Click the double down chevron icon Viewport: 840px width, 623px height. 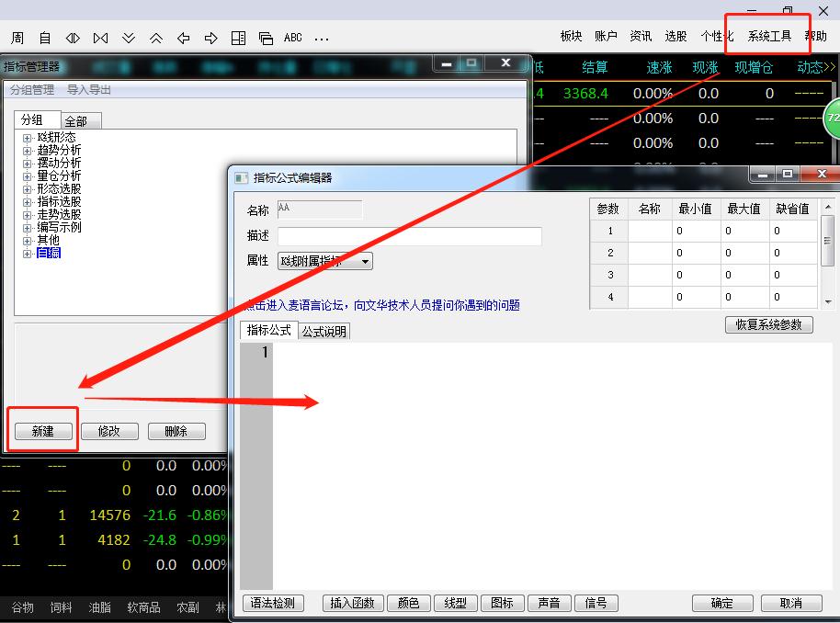129,38
